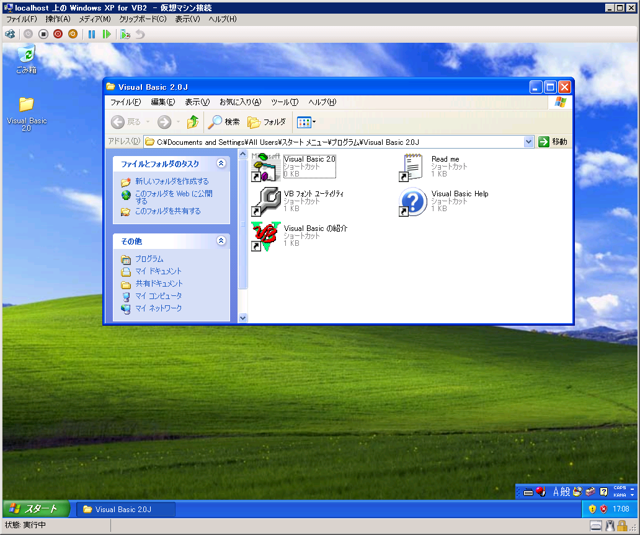
Task: Click the Ctrl+Alt+Del icon in VM toolbar
Action: tap(10, 34)
